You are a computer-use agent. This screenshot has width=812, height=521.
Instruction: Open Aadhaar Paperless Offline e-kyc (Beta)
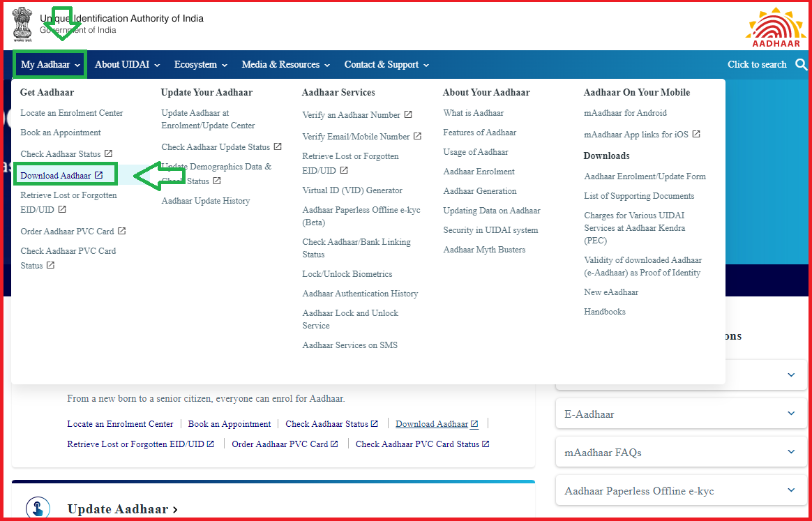pyautogui.click(x=361, y=216)
